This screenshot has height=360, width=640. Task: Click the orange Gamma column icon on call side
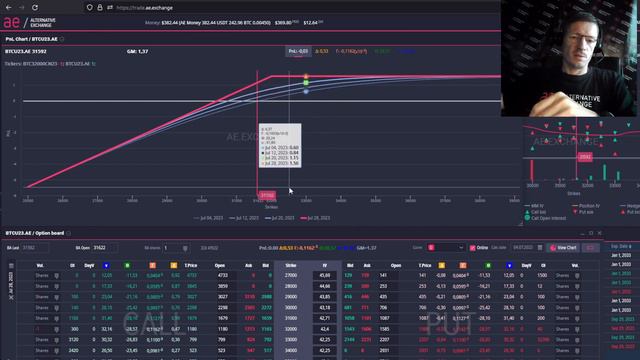pos(152,266)
